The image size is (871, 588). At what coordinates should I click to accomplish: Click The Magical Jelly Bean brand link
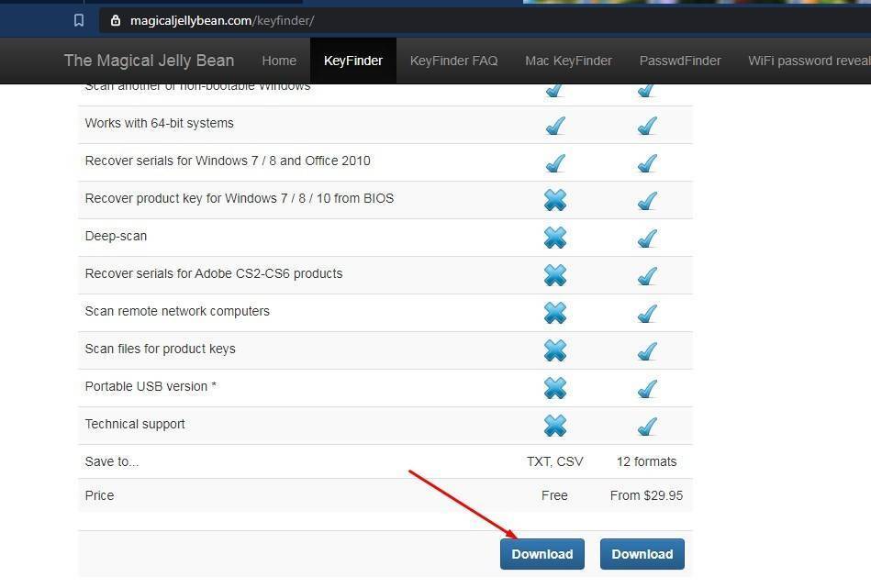pos(149,61)
